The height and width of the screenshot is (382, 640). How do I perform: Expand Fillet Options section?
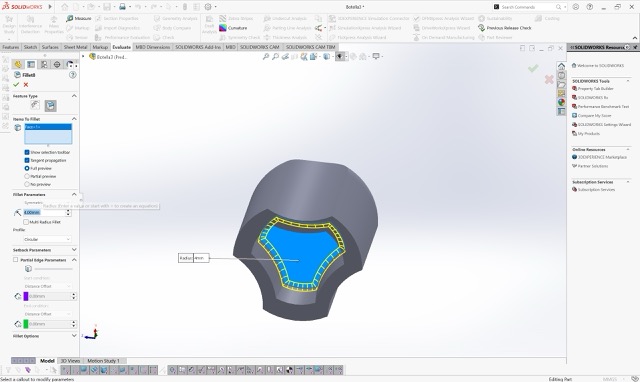point(74,336)
